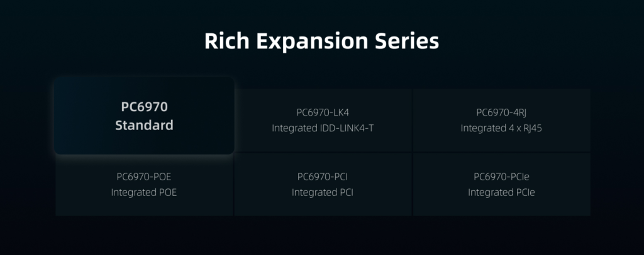Click the "Integrated 4 x RJ45" description
This screenshot has width=644, height=255.
pos(501,128)
